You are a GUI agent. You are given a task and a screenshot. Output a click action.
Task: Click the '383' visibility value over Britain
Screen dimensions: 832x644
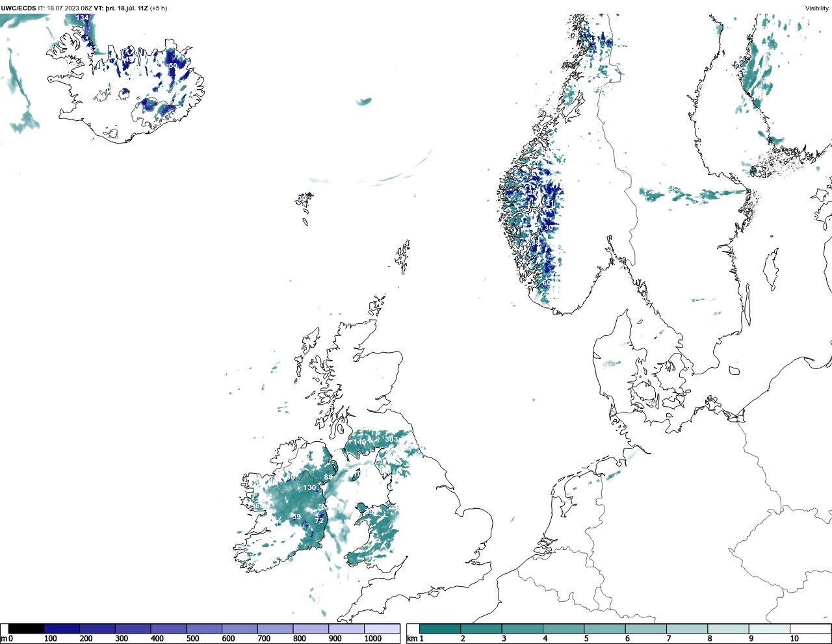coord(391,439)
